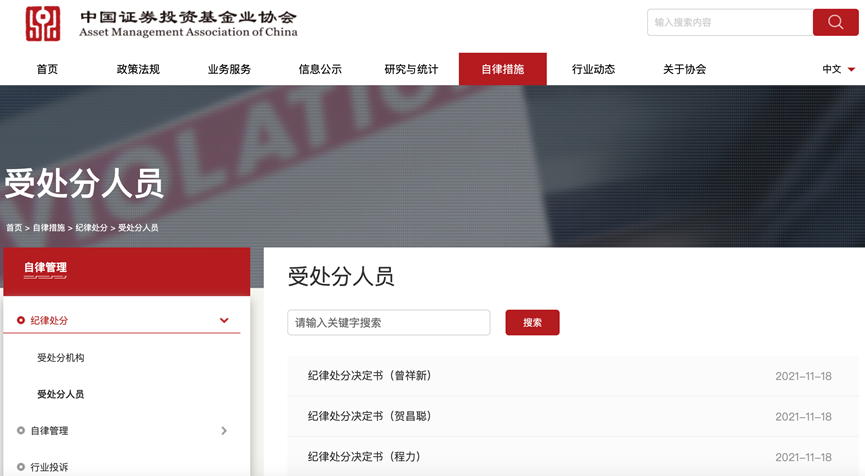This screenshot has width=865, height=476.
Task: Click the grey bullet beside 行业投诉
Action: (21, 467)
